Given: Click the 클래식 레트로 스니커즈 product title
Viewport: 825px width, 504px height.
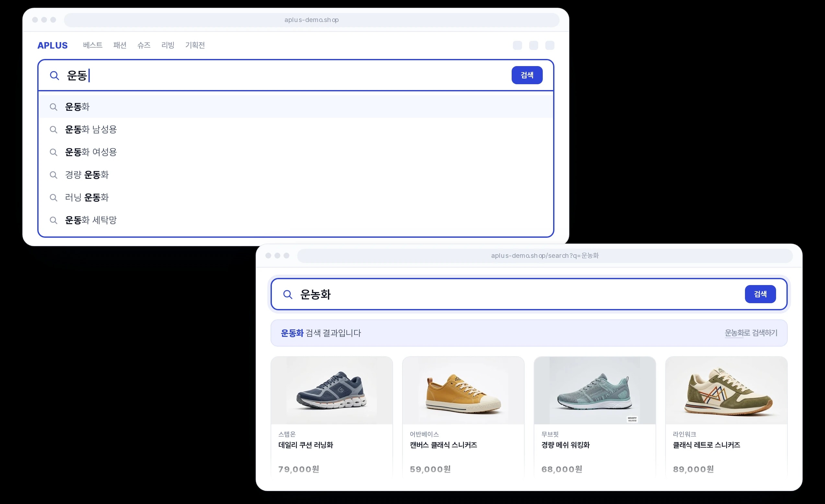Looking at the screenshot, I should pyautogui.click(x=707, y=445).
